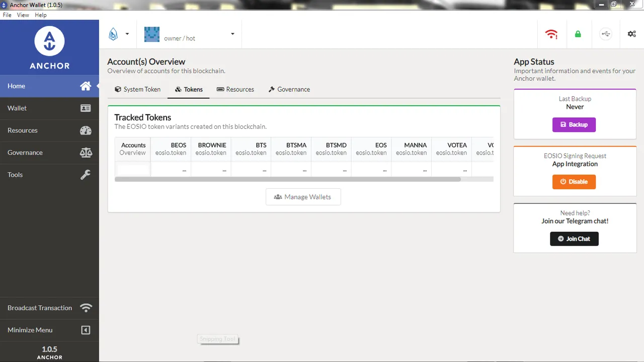Click the EOS column header

(371, 149)
